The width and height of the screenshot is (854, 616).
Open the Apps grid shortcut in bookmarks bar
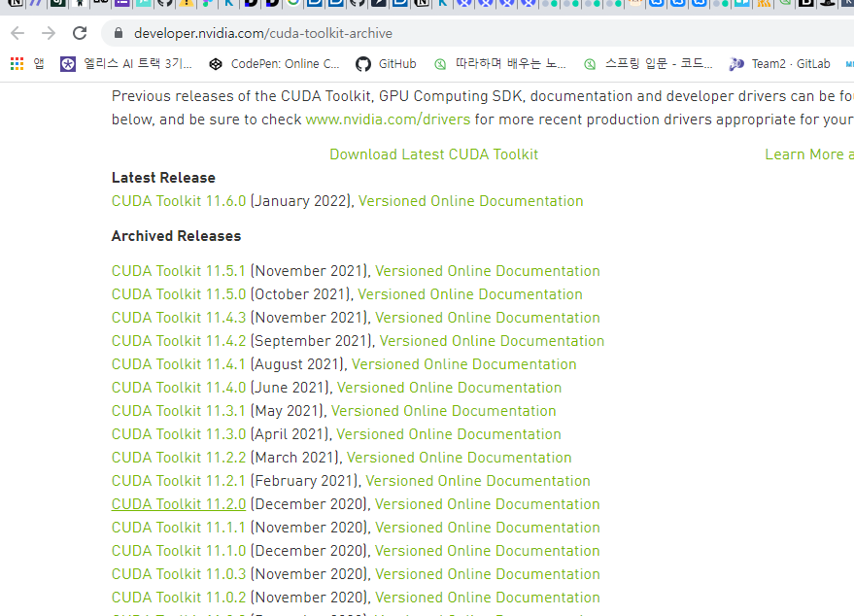(27, 64)
